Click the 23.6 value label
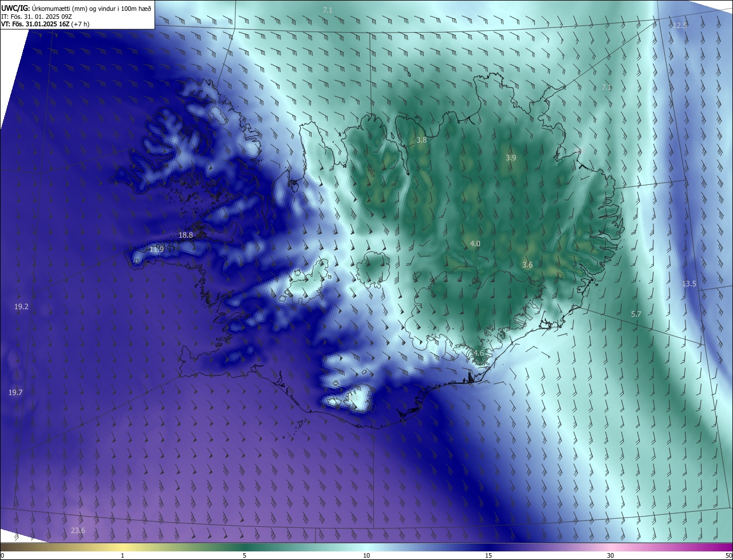 click(78, 531)
